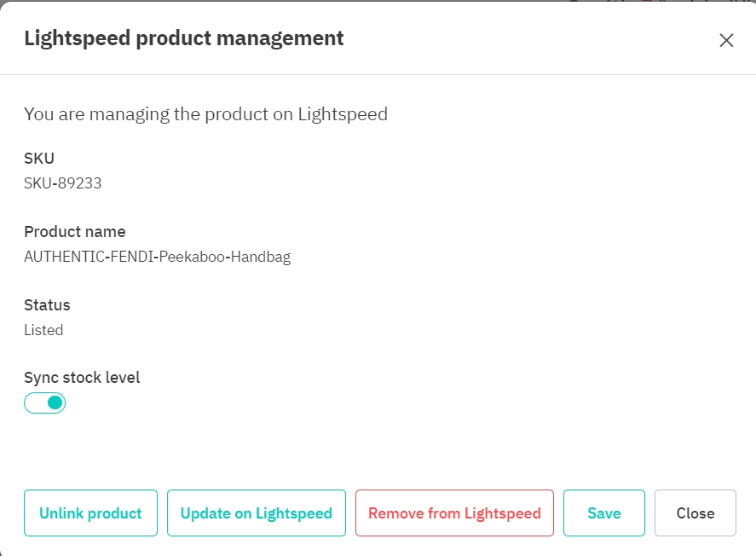
Task: Click the Status field label
Action: tap(47, 304)
